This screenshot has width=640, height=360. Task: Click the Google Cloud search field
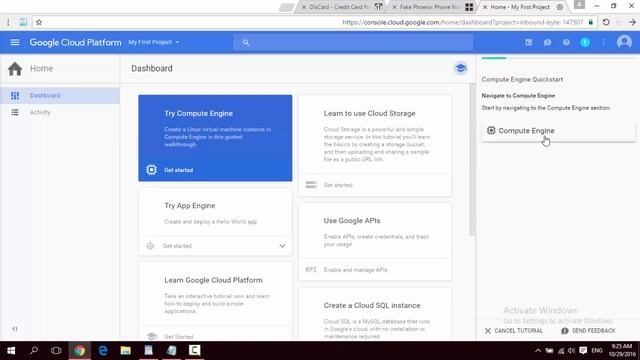pyautogui.click(x=353, y=42)
